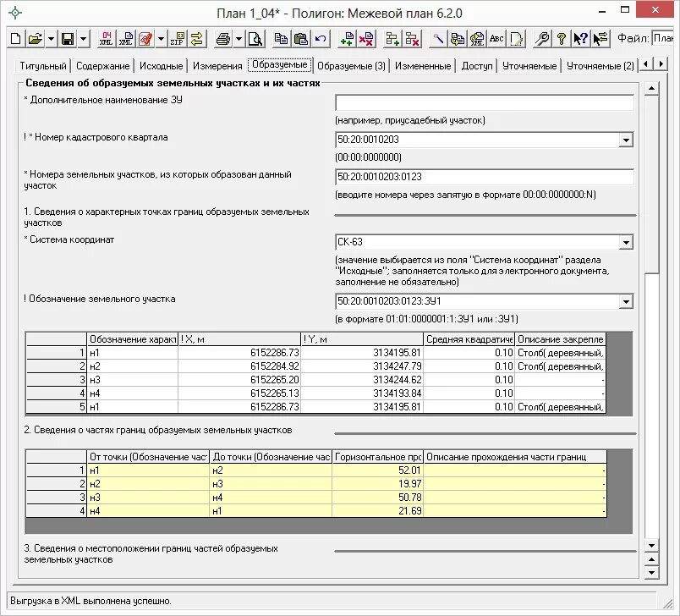Activate context help cursor with question mark
Image resolution: width=680 pixels, height=616 pixels.
(x=582, y=39)
